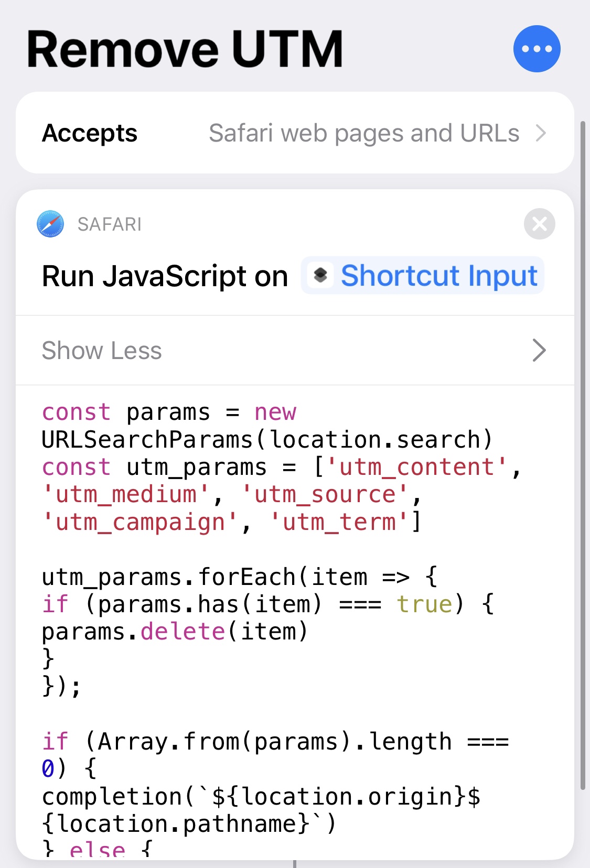Tap the 'utm_source' string in the code
The height and width of the screenshot is (868, 590).
coord(324,494)
